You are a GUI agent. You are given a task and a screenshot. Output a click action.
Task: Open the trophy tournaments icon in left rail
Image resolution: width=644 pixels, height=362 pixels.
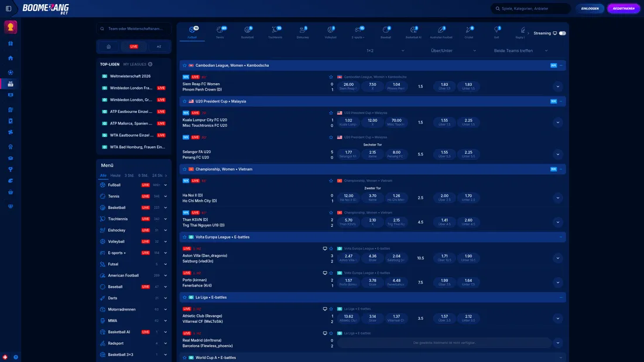[x=11, y=169]
